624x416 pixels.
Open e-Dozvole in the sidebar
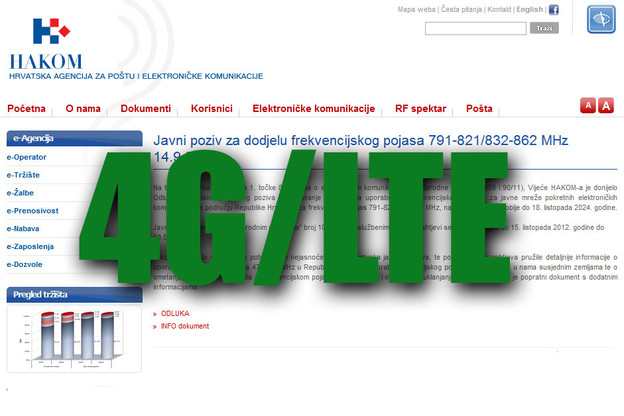[26, 264]
